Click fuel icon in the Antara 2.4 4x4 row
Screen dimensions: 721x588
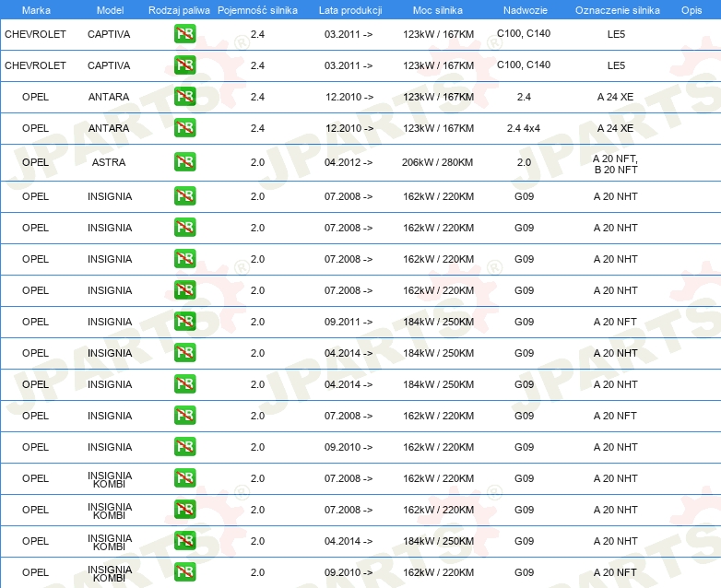tap(184, 128)
